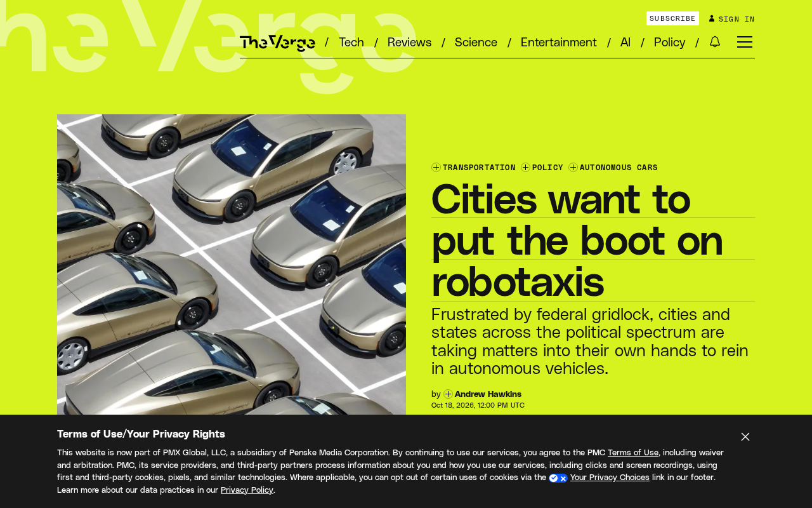Open the PMC Terms of Use link
Screen dimensions: 812x508
(633, 453)
